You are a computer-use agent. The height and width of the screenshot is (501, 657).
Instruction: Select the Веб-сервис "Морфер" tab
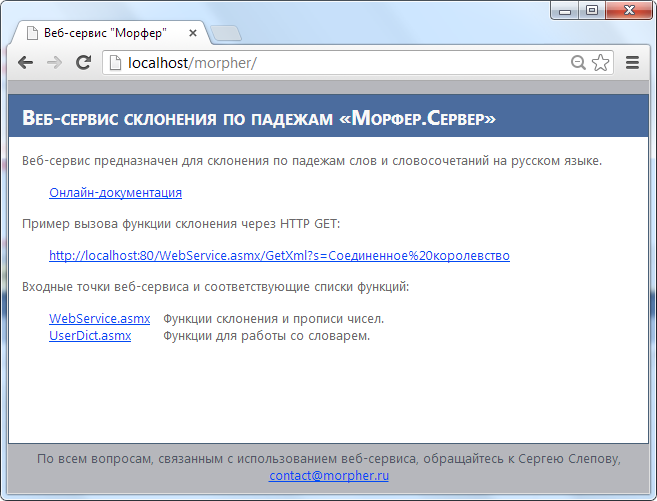(109, 33)
